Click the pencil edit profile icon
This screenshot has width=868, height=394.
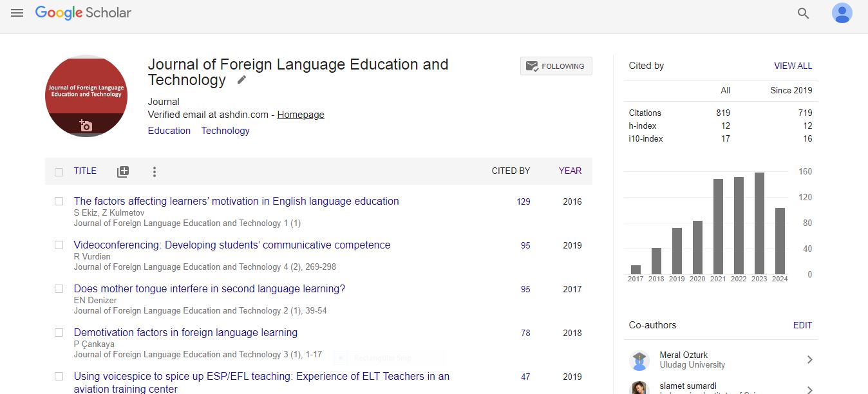(241, 80)
